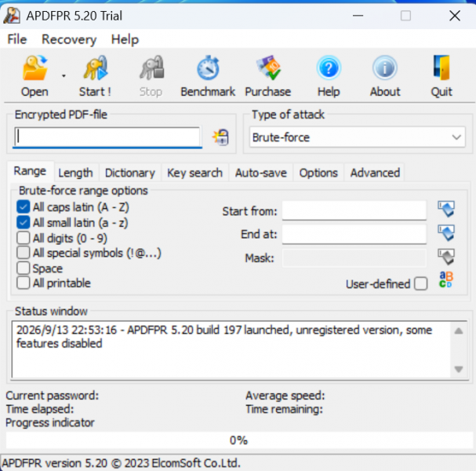Start the recovery with the Start! keys icon
The width and height of the screenshot is (476, 471).
pyautogui.click(x=96, y=68)
